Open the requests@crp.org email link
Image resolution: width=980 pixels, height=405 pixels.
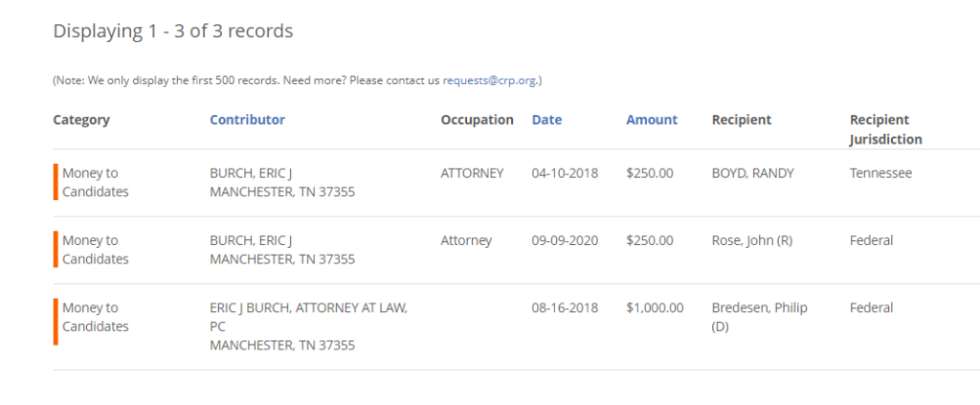(489, 80)
